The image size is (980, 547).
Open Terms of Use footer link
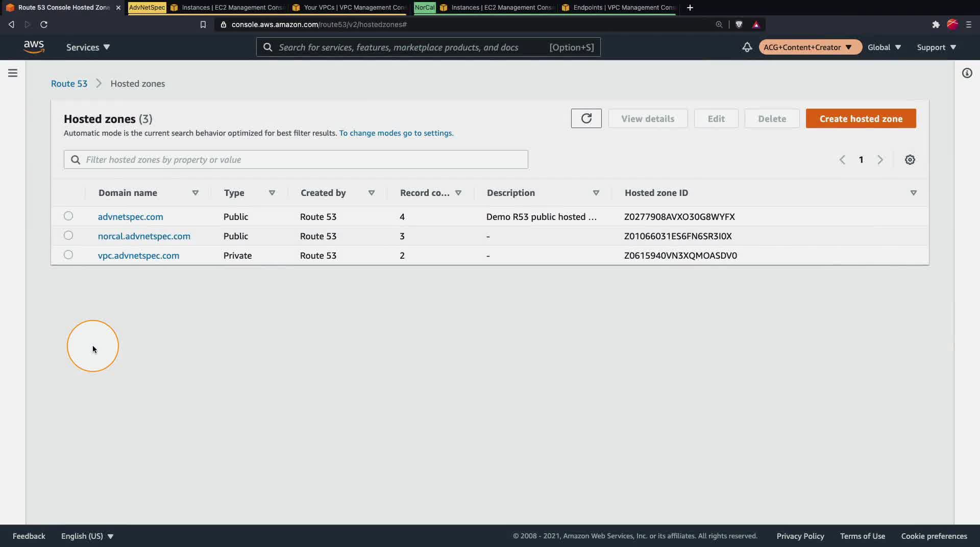click(x=863, y=536)
